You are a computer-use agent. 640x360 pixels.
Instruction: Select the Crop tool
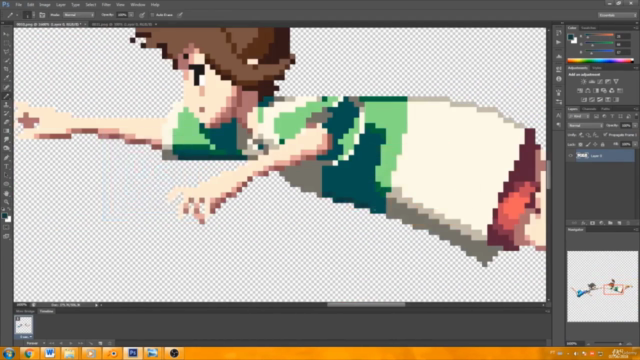pos(7,69)
